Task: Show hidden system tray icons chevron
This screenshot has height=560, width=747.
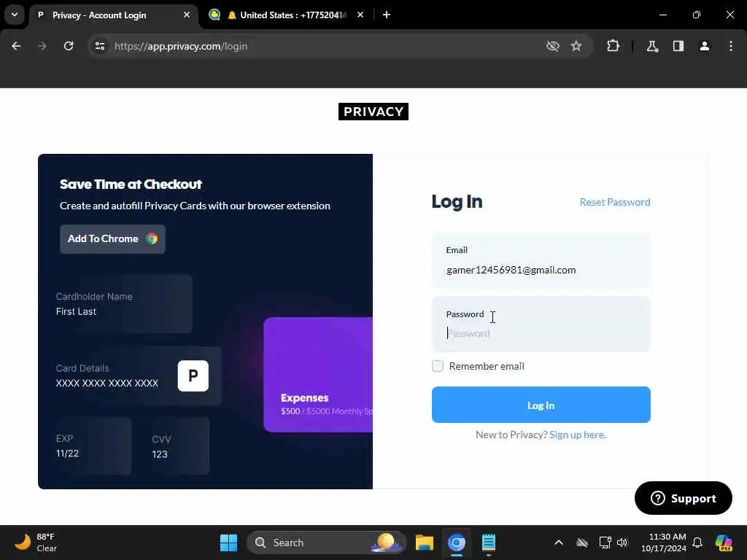Action: 559,542
